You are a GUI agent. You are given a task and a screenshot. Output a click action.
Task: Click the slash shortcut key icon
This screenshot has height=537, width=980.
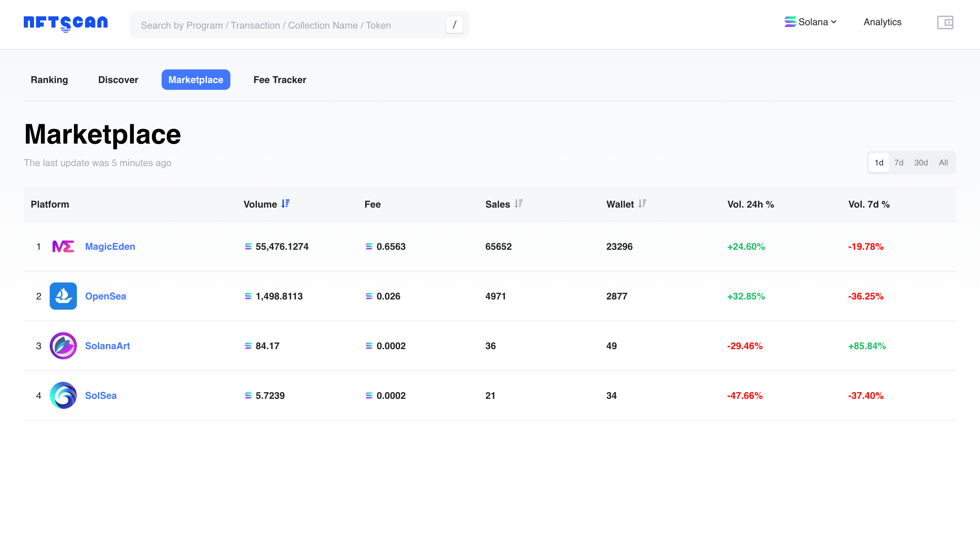click(454, 25)
